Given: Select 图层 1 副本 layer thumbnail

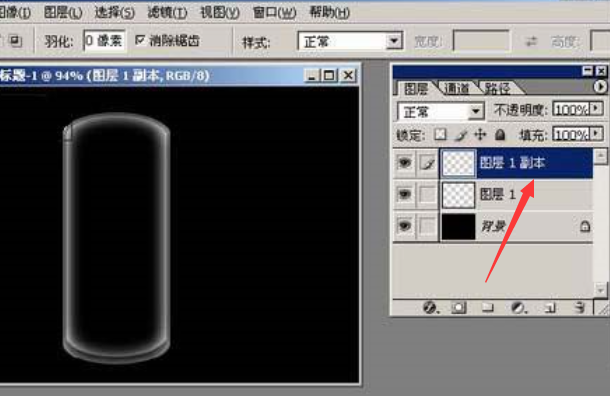Looking at the screenshot, I should (x=459, y=163).
